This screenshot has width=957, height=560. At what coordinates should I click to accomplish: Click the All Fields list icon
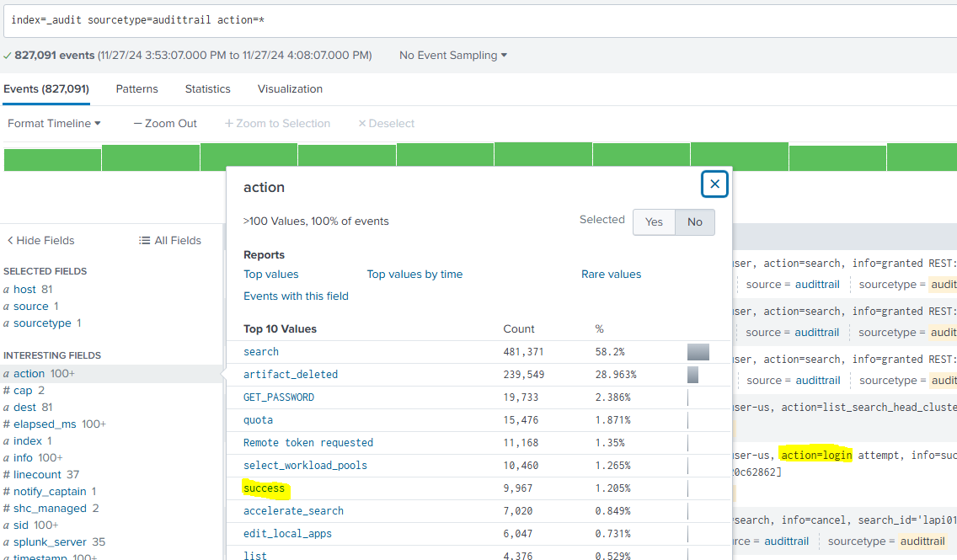pos(144,241)
